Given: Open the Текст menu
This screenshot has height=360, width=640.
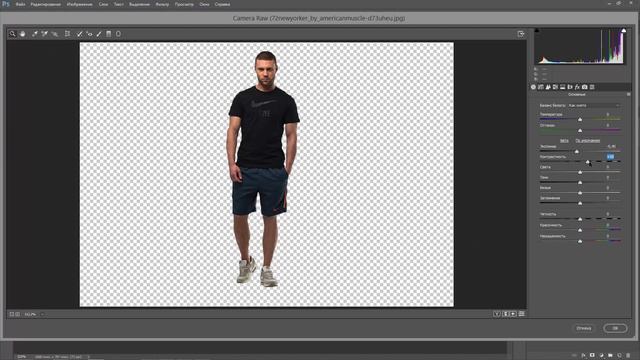Looking at the screenshot, I should pyautogui.click(x=119, y=4).
